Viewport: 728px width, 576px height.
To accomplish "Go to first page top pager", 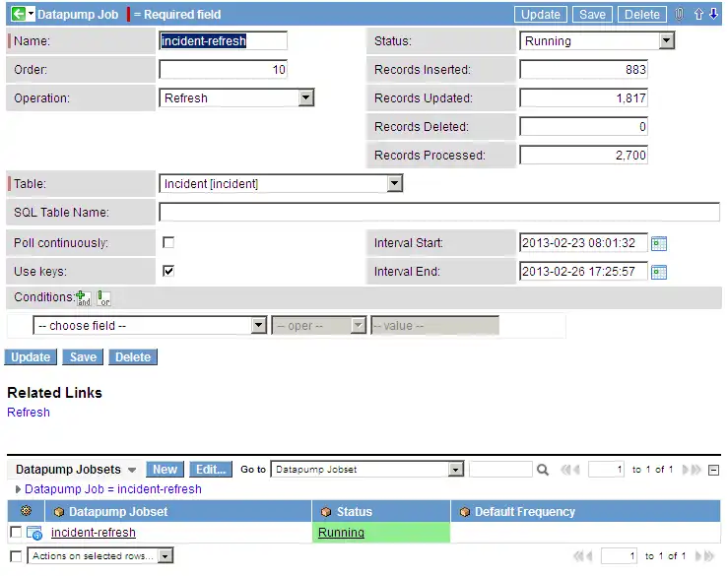I will click(x=565, y=470).
